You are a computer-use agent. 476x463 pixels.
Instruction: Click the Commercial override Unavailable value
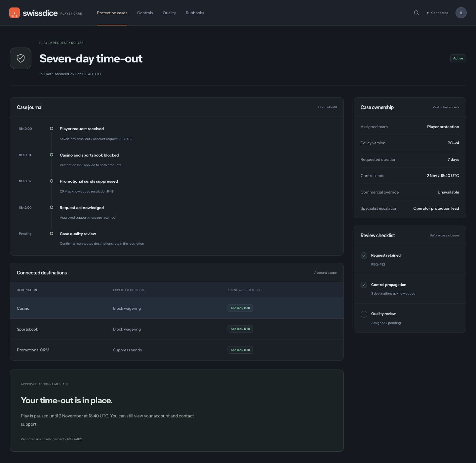tap(448, 192)
